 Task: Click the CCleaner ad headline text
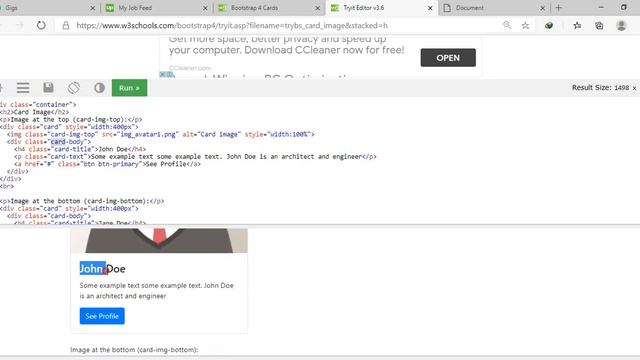pos(287,44)
